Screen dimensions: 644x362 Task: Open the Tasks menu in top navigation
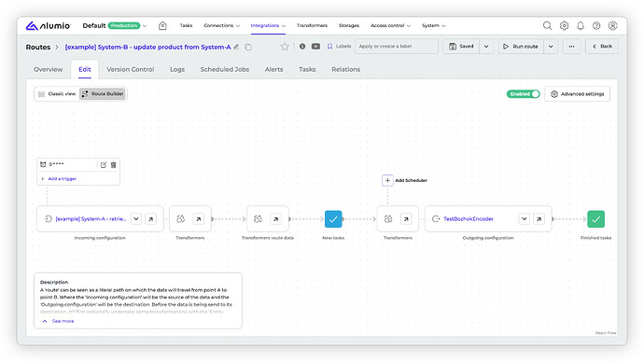click(186, 25)
